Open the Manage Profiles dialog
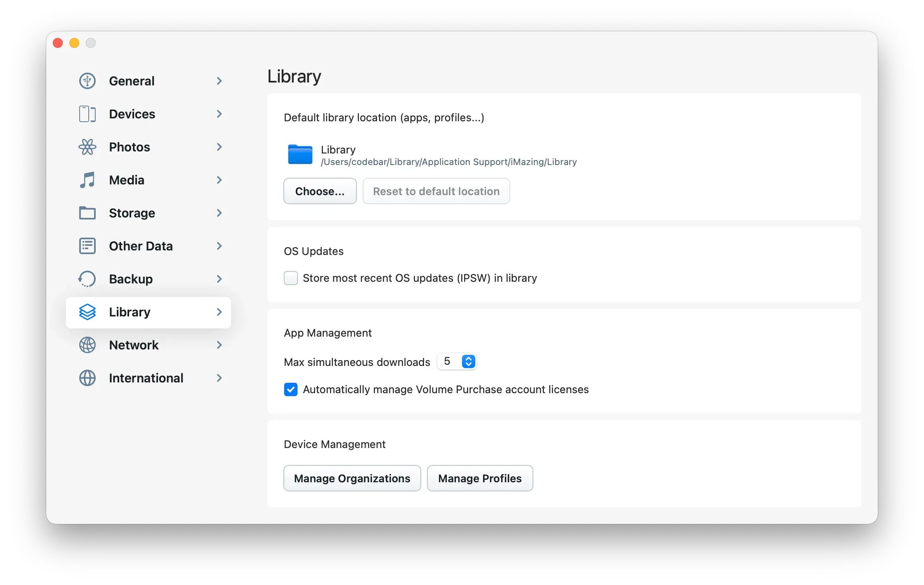The width and height of the screenshot is (924, 585). click(x=480, y=478)
